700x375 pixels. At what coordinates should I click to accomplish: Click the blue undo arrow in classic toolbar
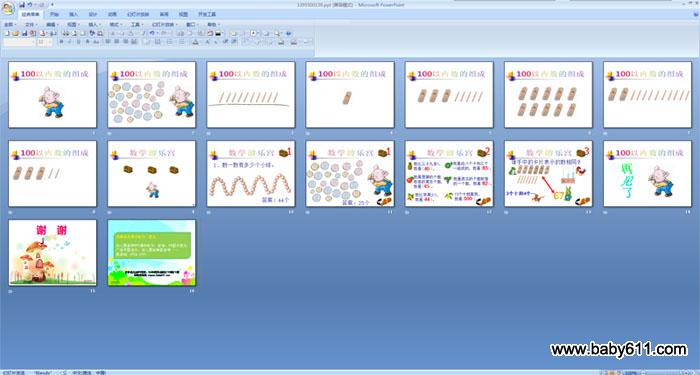tap(152, 33)
